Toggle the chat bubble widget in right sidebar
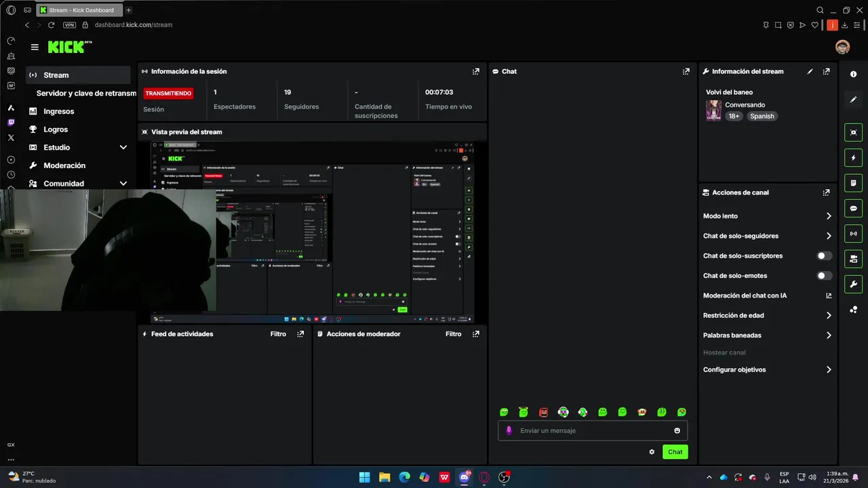This screenshot has width=868, height=488. tap(853, 208)
